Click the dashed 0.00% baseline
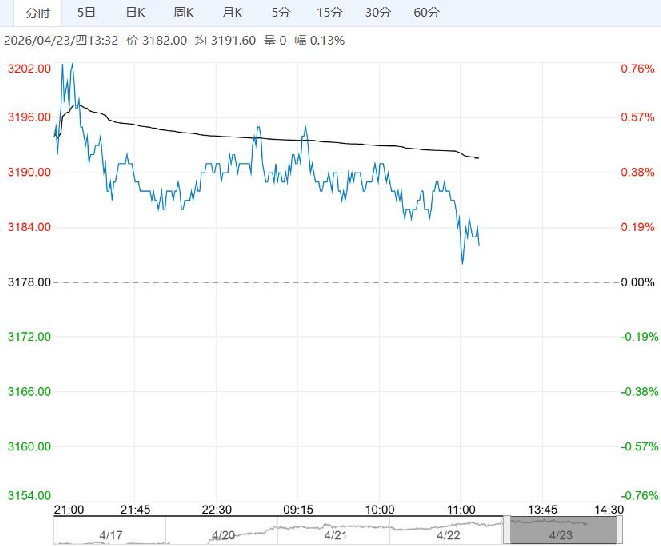The image size is (661, 546). pyautogui.click(x=300, y=282)
